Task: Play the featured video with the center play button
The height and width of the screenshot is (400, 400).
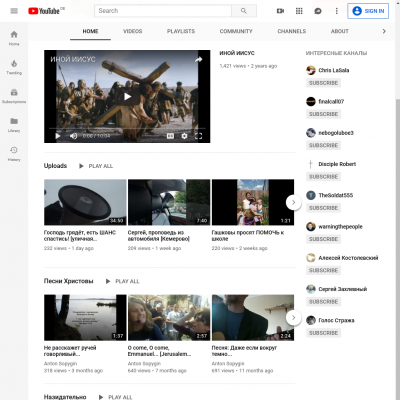Action: tap(127, 97)
